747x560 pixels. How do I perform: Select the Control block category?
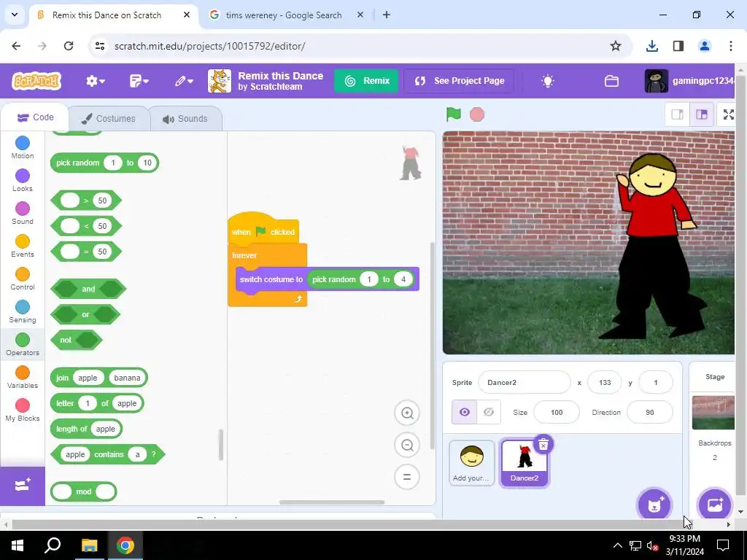[23, 279]
